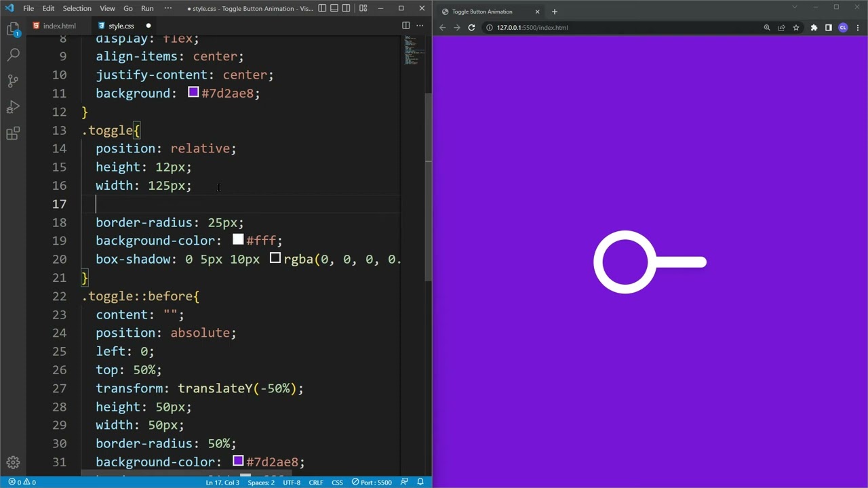Open the Selection menu
868x488 pixels.
(77, 8)
